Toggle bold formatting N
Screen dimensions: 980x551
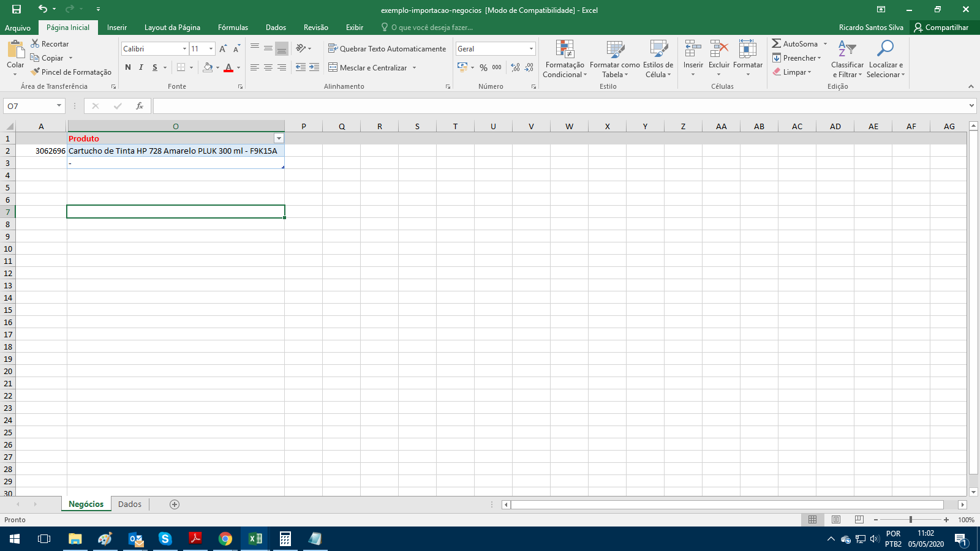pos(128,67)
